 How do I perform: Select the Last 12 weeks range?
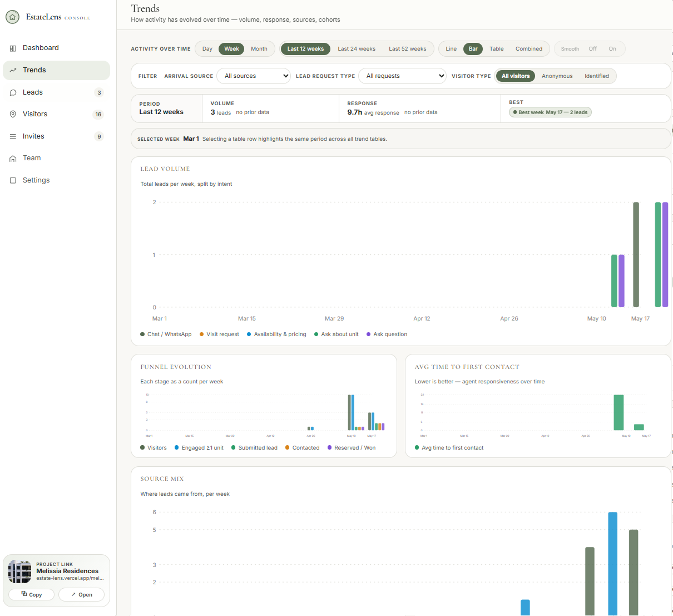(x=305, y=49)
